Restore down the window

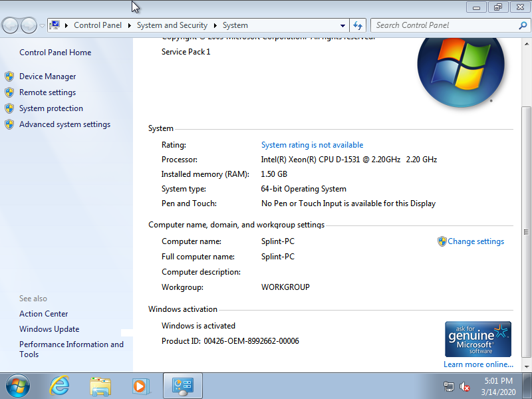point(498,7)
